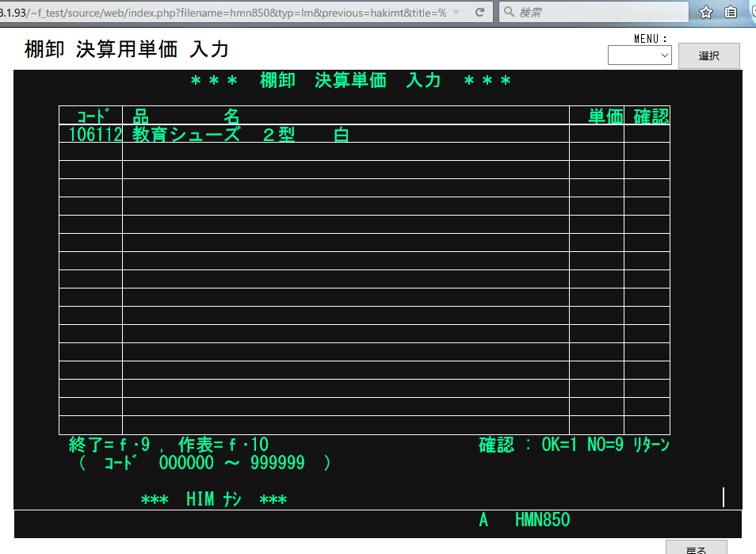Click the 確認 cell for item 106112
756x554 pixels.
pos(647,135)
